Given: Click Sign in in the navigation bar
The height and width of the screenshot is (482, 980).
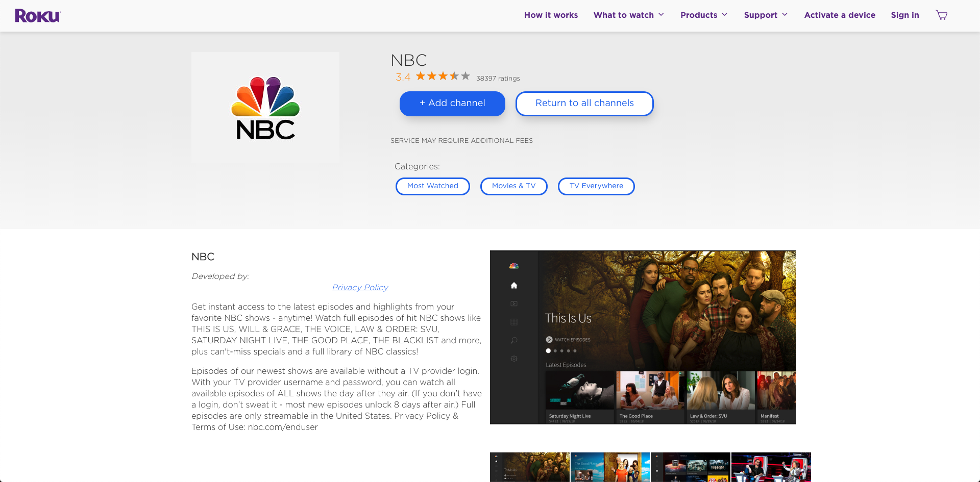Looking at the screenshot, I should [x=905, y=15].
